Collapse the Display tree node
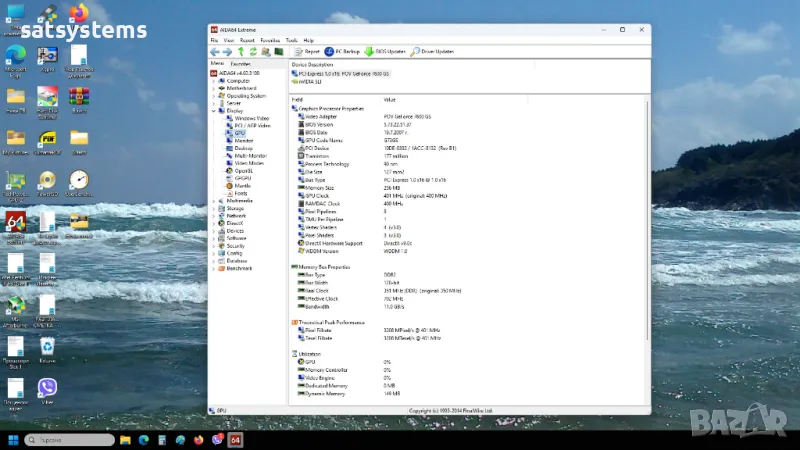Viewport: 800px width, 450px height. tap(214, 111)
